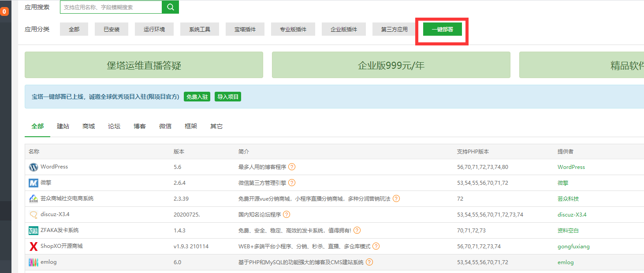
Task: Click the WordPress logo icon
Action: (34, 167)
